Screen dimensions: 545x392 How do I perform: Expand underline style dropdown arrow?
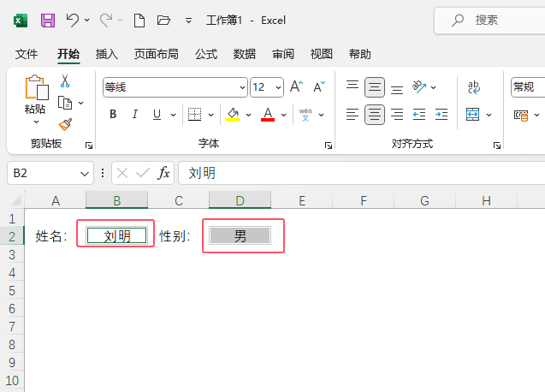pyautogui.click(x=173, y=115)
